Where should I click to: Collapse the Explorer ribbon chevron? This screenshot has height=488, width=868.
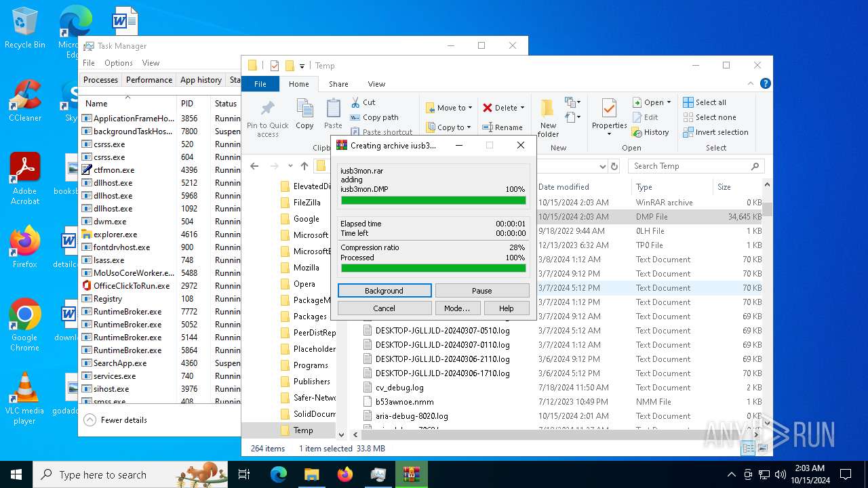[x=751, y=84]
